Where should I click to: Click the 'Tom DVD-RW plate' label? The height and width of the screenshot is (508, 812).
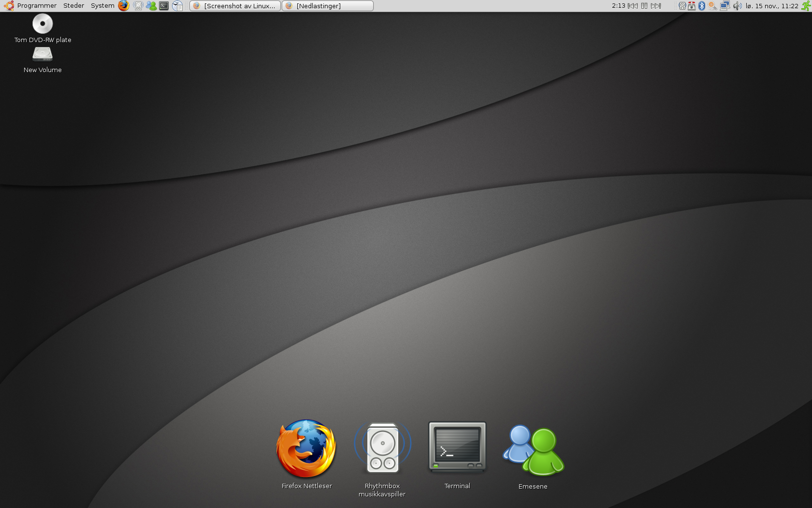click(43, 40)
